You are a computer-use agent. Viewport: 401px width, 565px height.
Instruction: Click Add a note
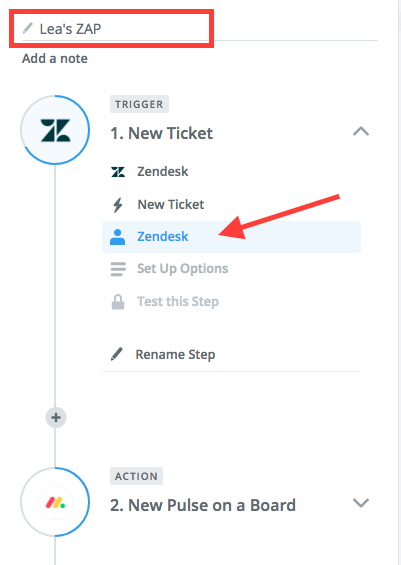click(x=55, y=58)
